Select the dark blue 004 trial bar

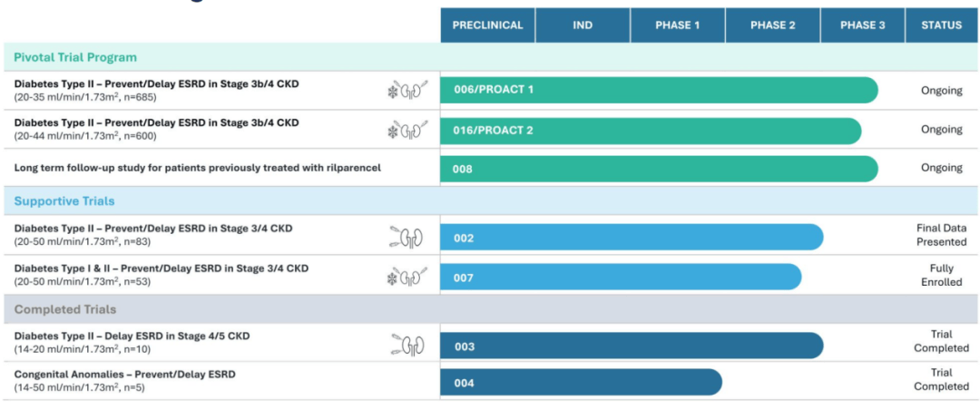tap(582, 383)
